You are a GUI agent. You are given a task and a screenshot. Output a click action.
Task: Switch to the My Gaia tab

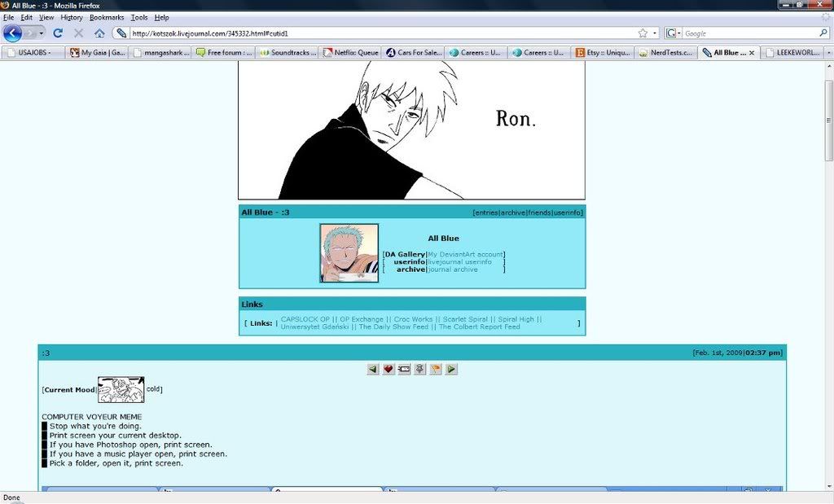(x=97, y=53)
